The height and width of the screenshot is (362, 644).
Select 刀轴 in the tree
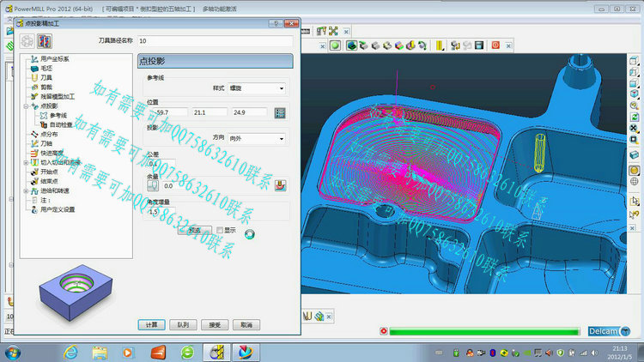[x=46, y=144]
